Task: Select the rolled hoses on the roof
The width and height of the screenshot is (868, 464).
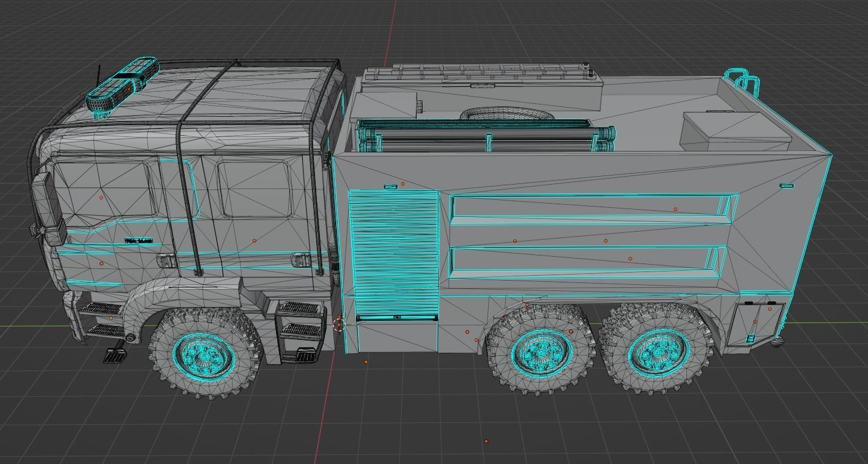Action: pos(486,136)
